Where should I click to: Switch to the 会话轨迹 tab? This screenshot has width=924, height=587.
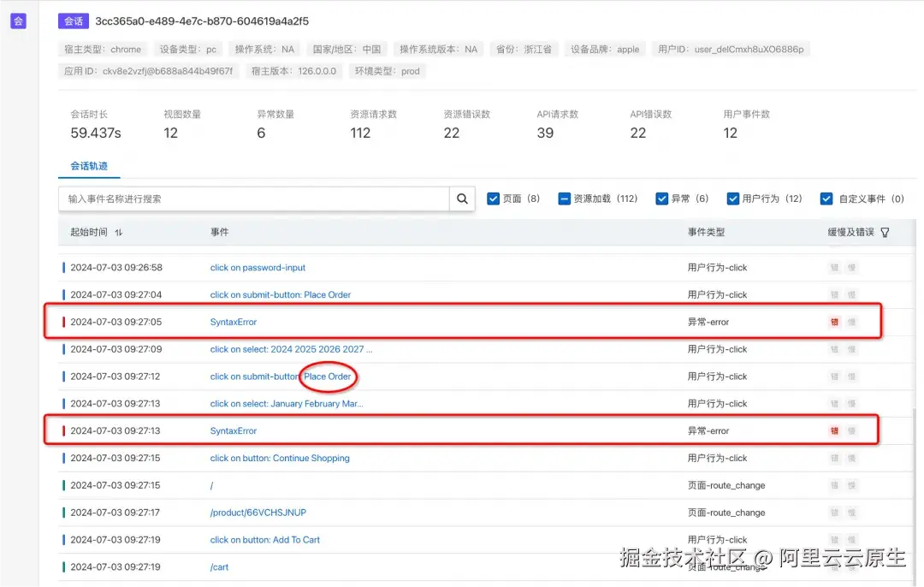click(x=89, y=167)
